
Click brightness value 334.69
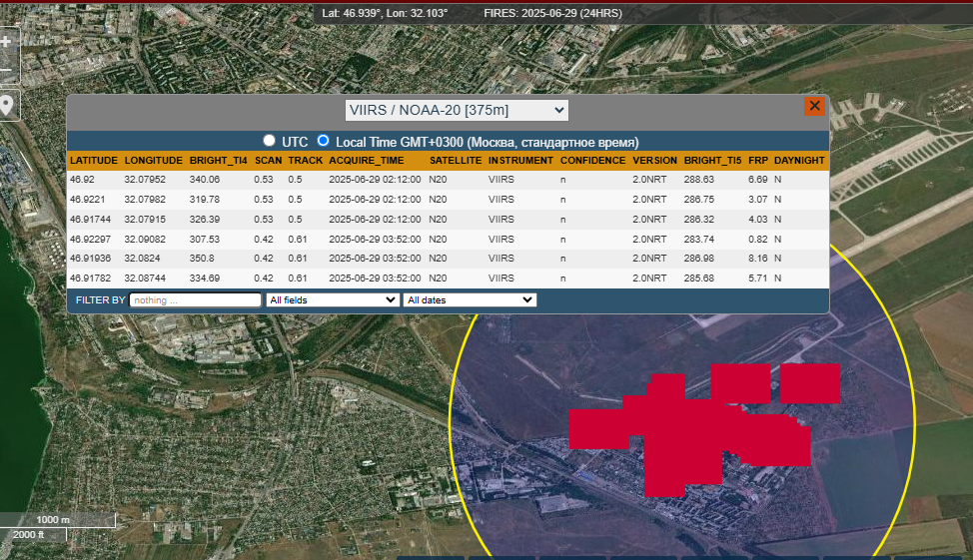point(205,278)
